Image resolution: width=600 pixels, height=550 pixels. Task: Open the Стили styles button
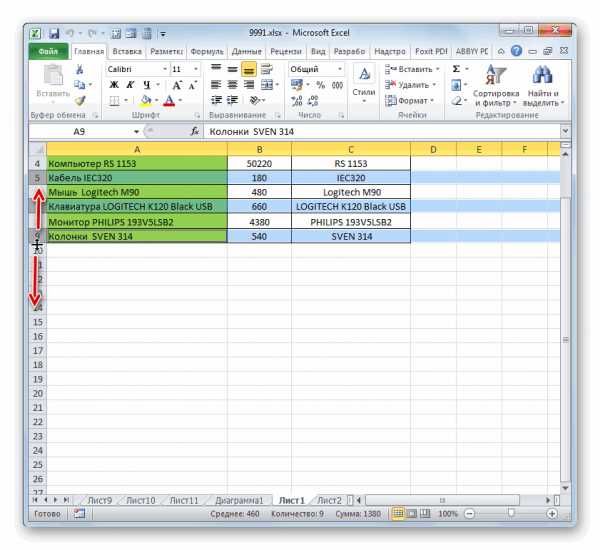pyautogui.click(x=364, y=83)
